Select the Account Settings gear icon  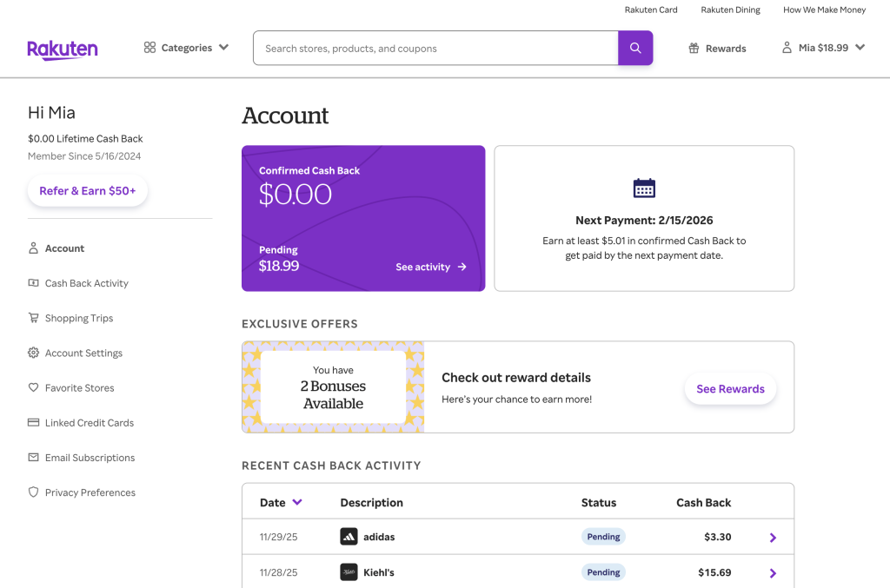click(34, 353)
